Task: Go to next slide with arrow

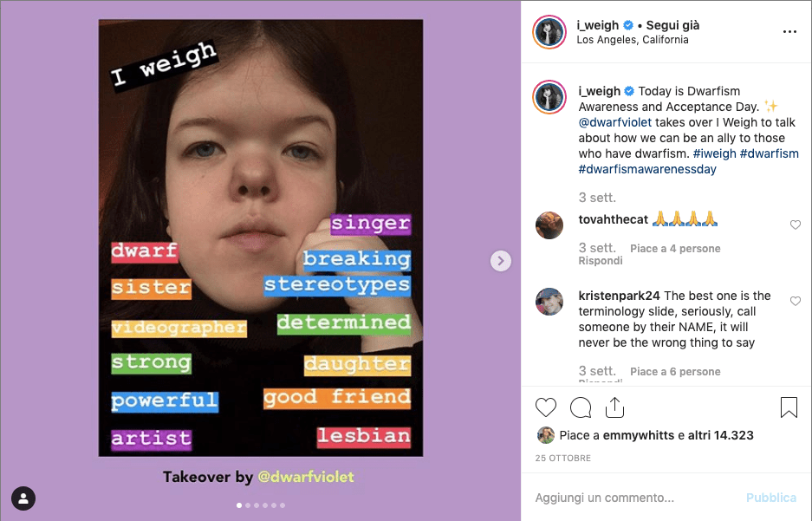Action: (x=500, y=260)
